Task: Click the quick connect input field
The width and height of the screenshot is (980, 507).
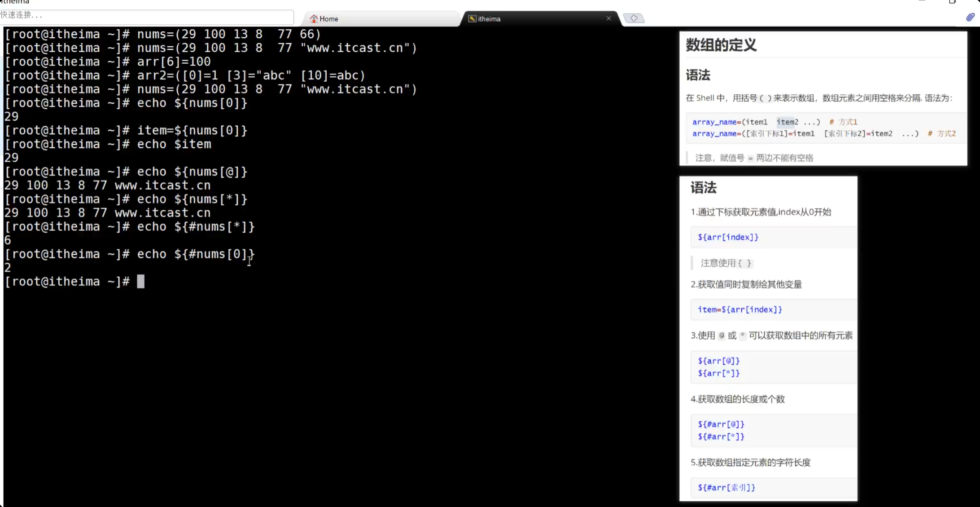Action: pos(146,16)
